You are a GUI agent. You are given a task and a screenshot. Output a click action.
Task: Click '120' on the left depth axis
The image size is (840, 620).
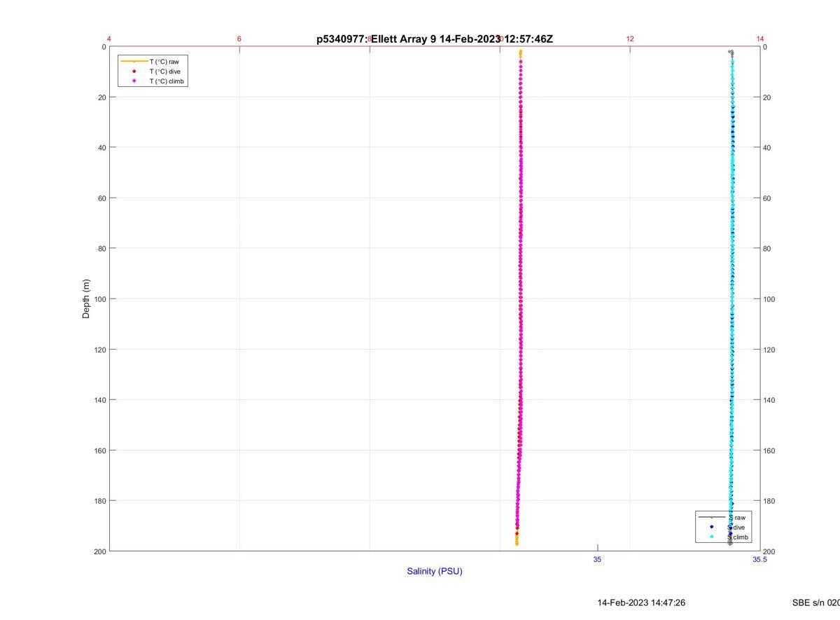click(x=100, y=350)
